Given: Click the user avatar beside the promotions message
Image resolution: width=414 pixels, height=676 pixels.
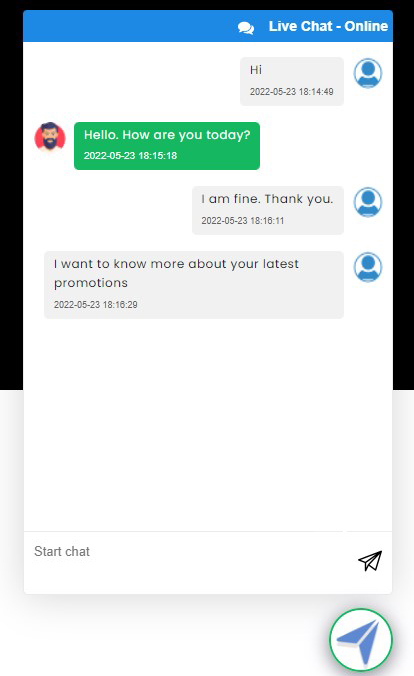Looking at the screenshot, I should coord(368,267).
